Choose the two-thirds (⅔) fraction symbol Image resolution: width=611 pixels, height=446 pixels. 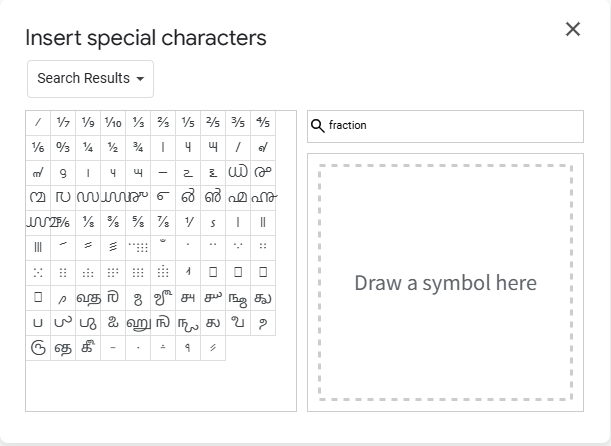point(163,123)
